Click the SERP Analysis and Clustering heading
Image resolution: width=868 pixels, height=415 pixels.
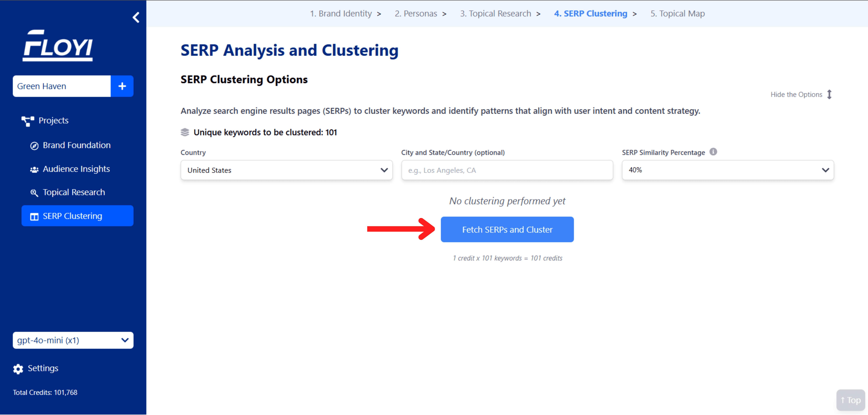click(289, 50)
